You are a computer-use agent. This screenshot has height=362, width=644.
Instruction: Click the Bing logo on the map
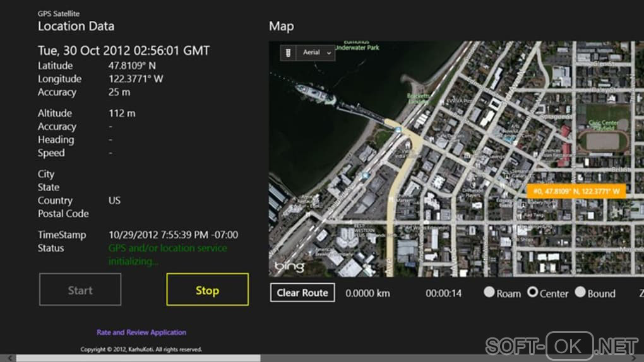(x=290, y=266)
